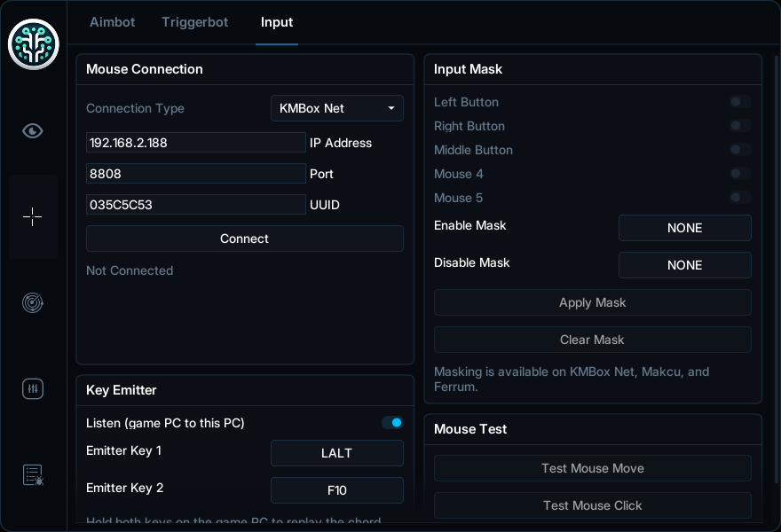
Task: Click the Test Mouse Move button
Action: (x=593, y=468)
